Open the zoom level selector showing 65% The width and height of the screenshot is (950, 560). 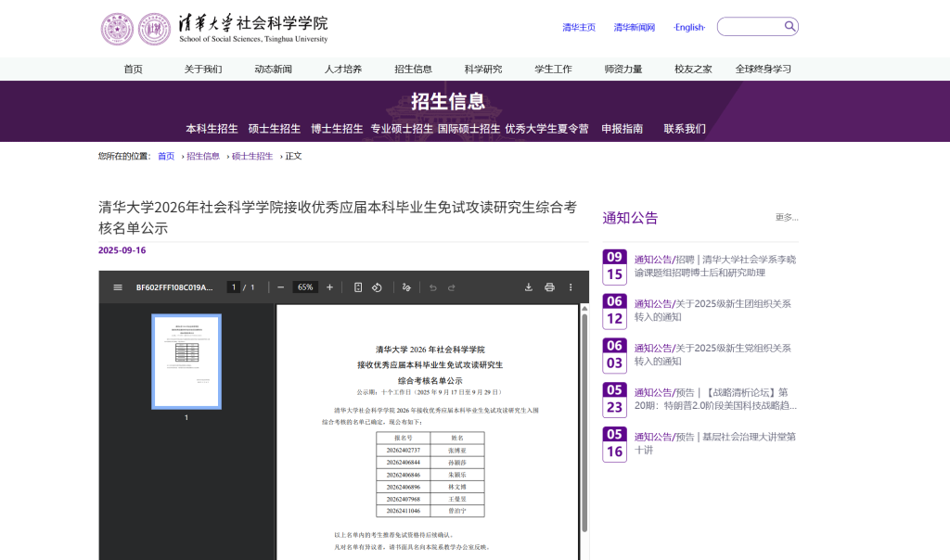pos(303,287)
